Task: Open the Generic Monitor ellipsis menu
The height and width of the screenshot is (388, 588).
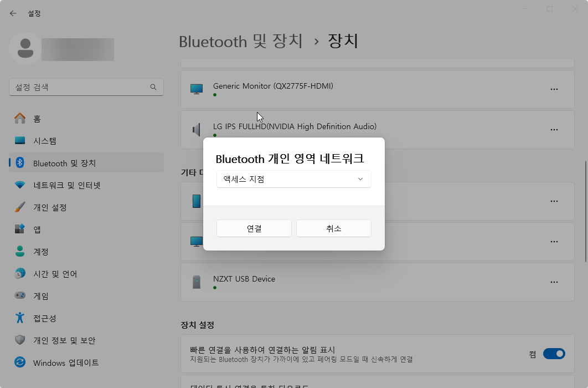Action: [554, 89]
